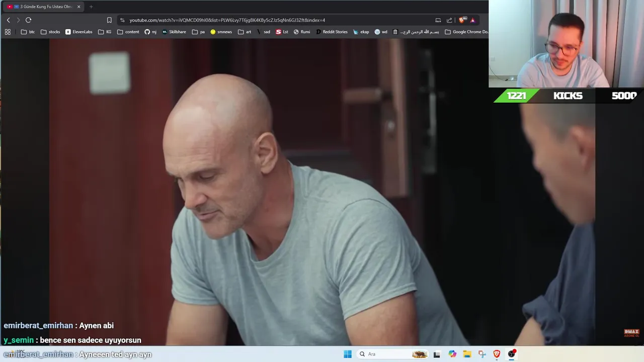Click the taskbar 'Ara' search box
The height and width of the screenshot is (362, 644).
click(x=392, y=354)
